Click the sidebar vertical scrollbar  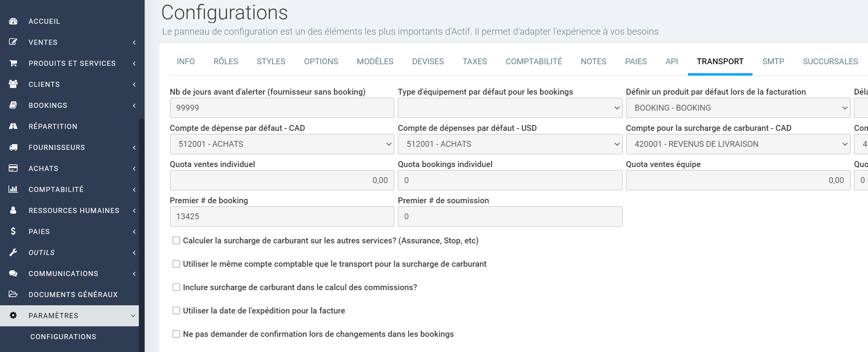pos(142,234)
